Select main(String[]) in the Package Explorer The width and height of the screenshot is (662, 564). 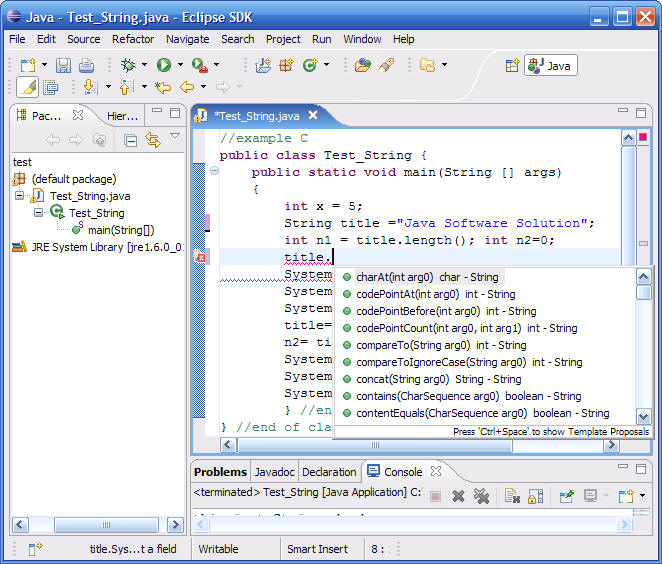(120, 230)
